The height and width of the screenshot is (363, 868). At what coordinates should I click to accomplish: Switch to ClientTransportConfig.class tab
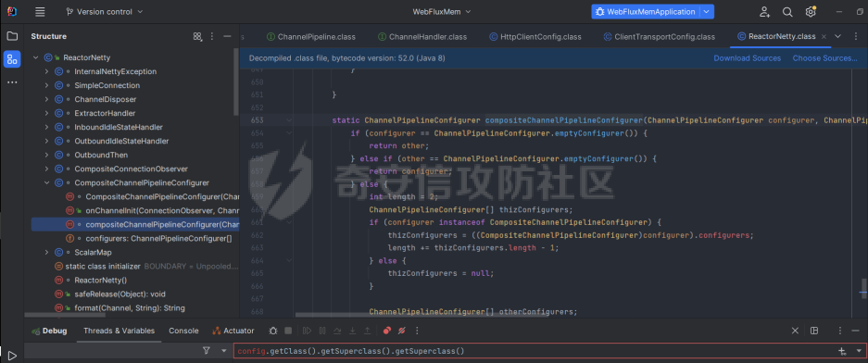coord(660,37)
